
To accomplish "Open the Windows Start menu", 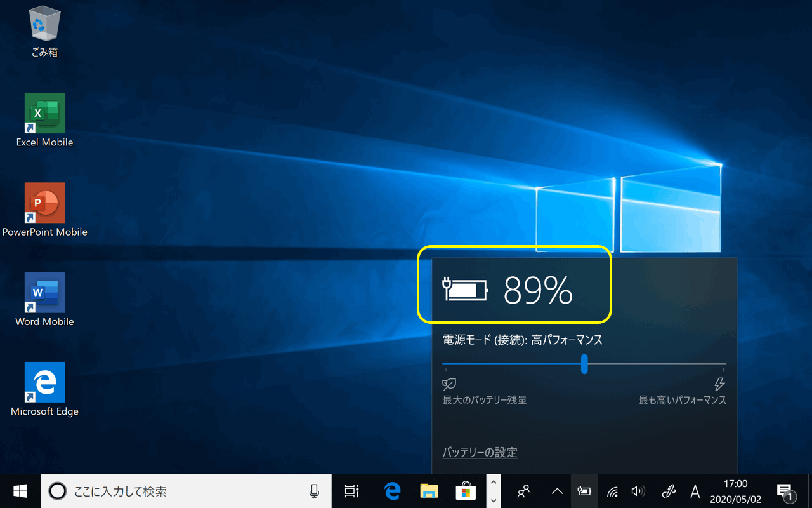I will click(x=20, y=491).
